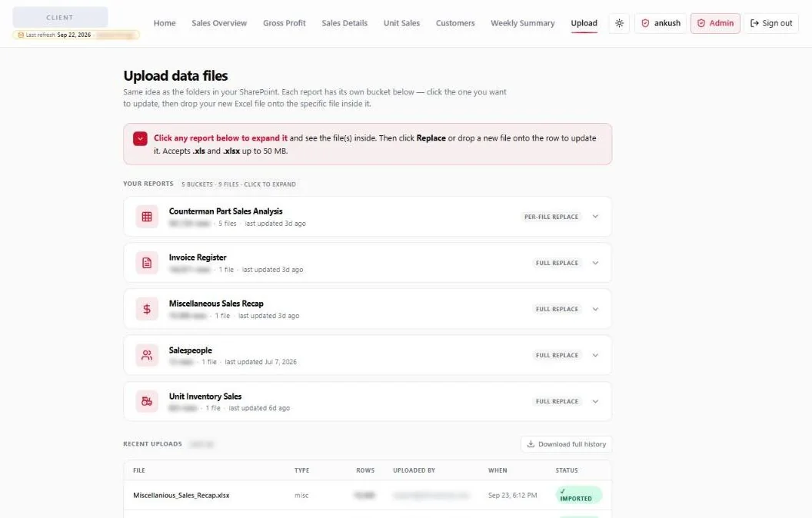Click the RECENT UPLOADS label
Viewport: 812px width, 518px height.
(x=153, y=444)
